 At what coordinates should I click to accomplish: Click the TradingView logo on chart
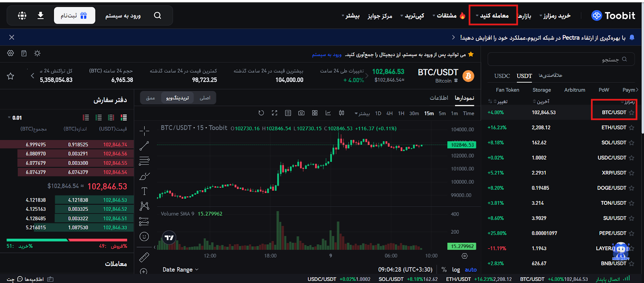[169, 238]
